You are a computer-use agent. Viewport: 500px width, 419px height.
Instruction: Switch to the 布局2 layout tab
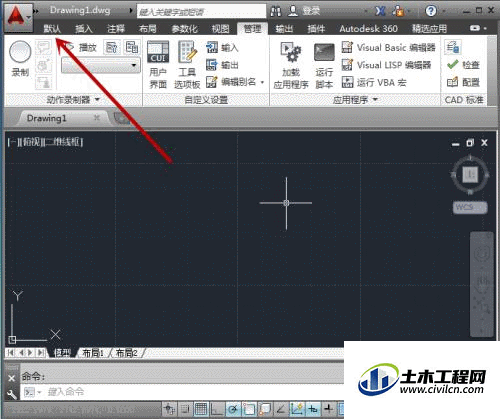(x=127, y=353)
